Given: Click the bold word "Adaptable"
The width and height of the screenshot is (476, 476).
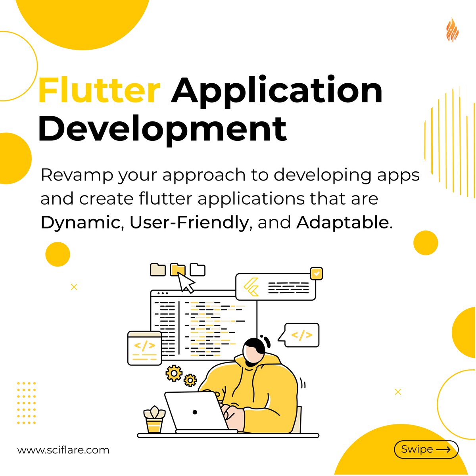Looking at the screenshot, I should 342,223.
